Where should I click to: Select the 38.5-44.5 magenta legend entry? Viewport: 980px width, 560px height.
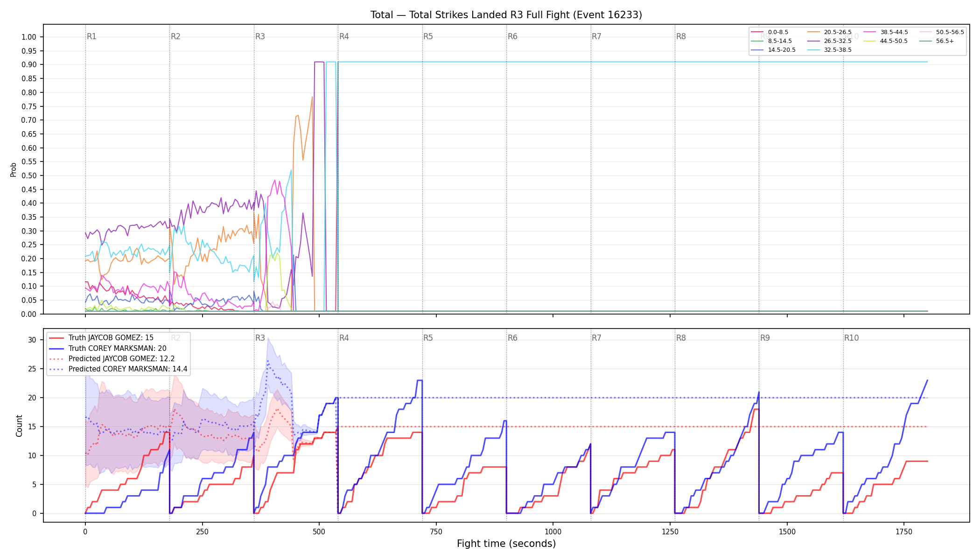(x=886, y=32)
